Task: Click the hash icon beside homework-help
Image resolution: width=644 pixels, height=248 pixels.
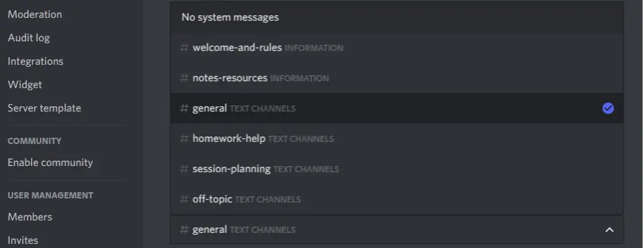Action: 184,138
